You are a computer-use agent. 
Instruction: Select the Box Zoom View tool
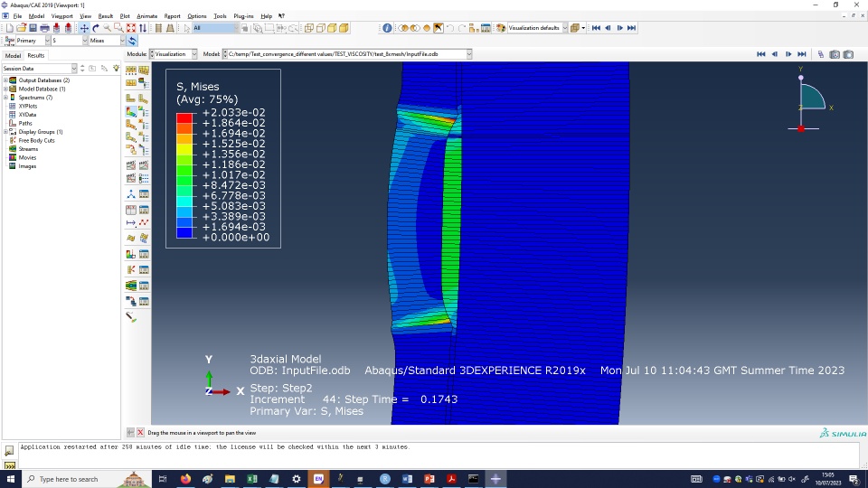coord(119,28)
